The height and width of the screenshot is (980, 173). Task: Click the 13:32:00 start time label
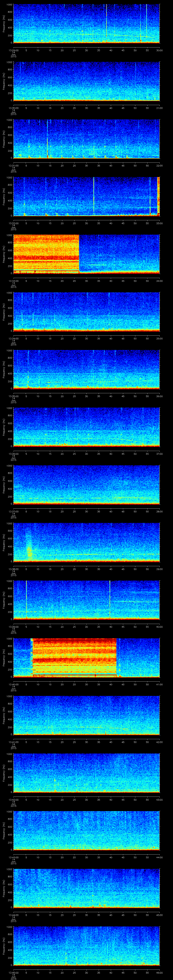(x=13, y=223)
